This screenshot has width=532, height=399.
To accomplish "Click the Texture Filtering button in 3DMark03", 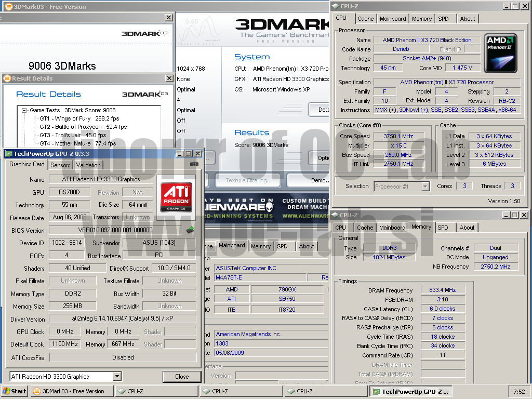I will tap(249, 180).
